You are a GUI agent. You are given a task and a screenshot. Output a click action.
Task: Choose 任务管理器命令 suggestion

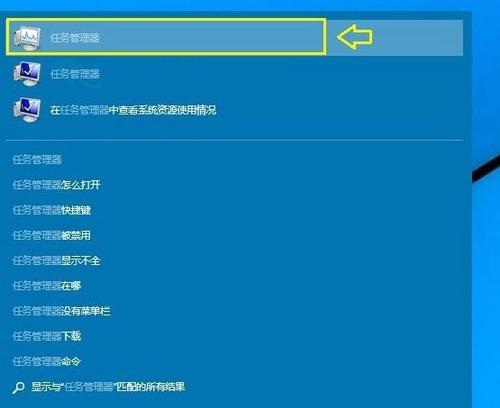(x=47, y=361)
